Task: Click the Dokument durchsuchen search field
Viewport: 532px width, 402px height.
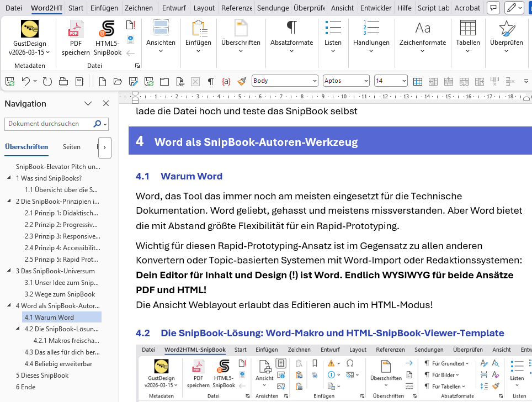Action: pos(50,124)
